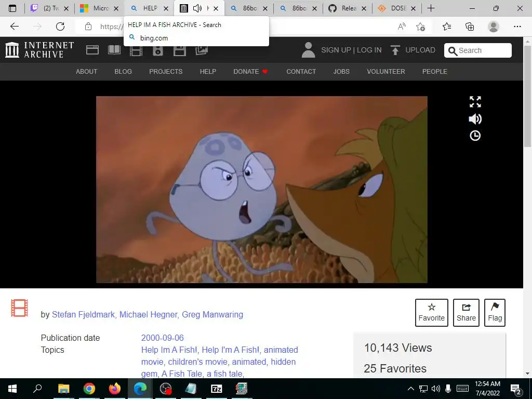Click the Favorite button
This screenshot has width=532, height=399.
pyautogui.click(x=432, y=313)
